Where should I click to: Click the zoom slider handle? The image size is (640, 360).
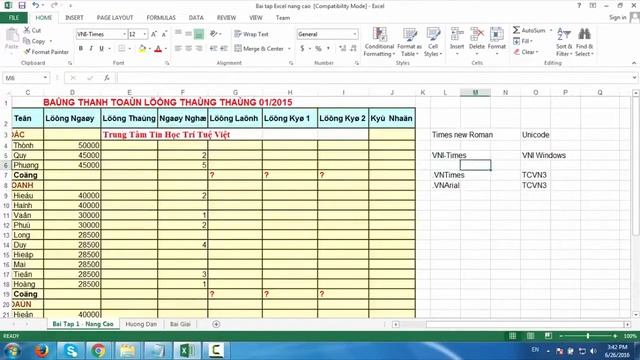[x=588, y=336]
